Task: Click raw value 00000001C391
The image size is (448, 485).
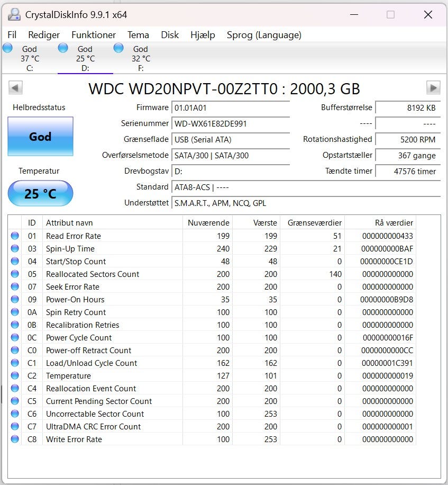Action: [388, 363]
